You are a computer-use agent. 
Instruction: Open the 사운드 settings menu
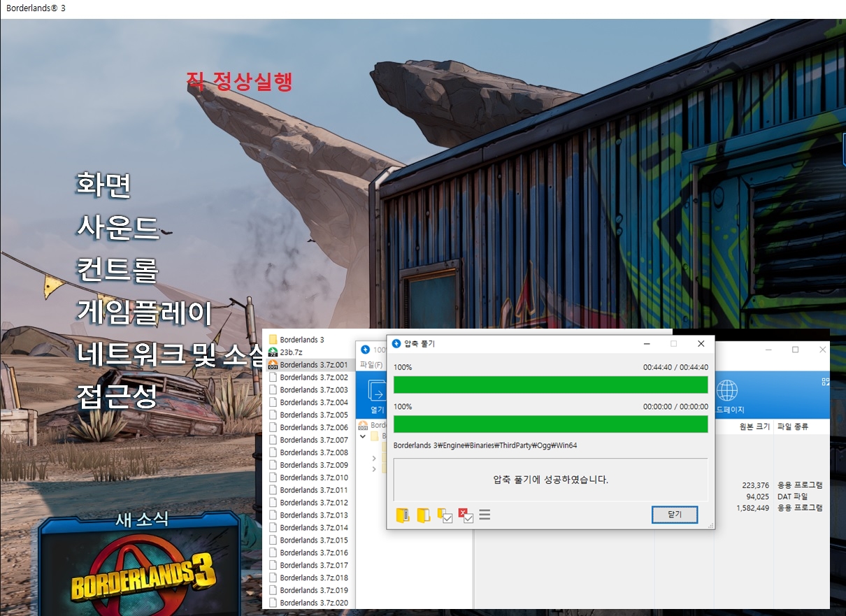[117, 227]
